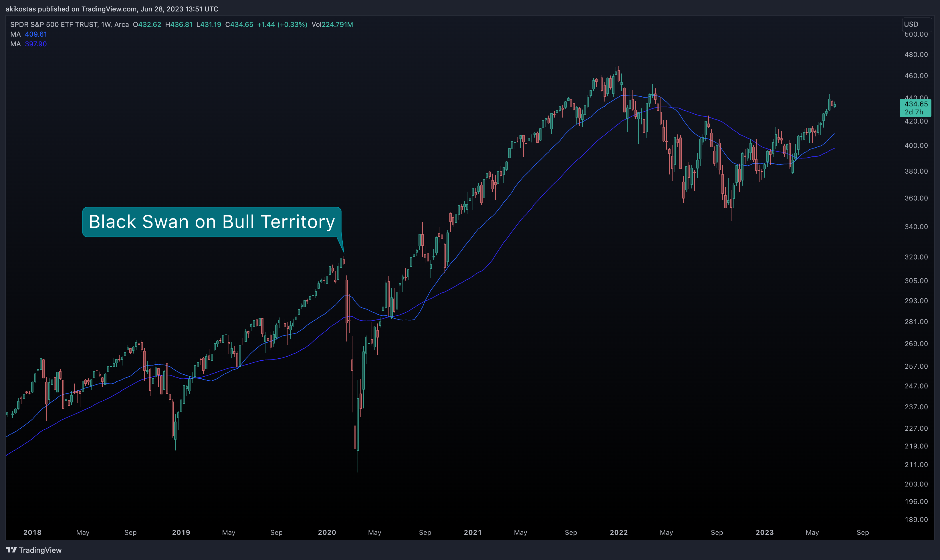The width and height of the screenshot is (940, 560).
Task: Click the 2018 label on time axis
Action: (x=32, y=533)
